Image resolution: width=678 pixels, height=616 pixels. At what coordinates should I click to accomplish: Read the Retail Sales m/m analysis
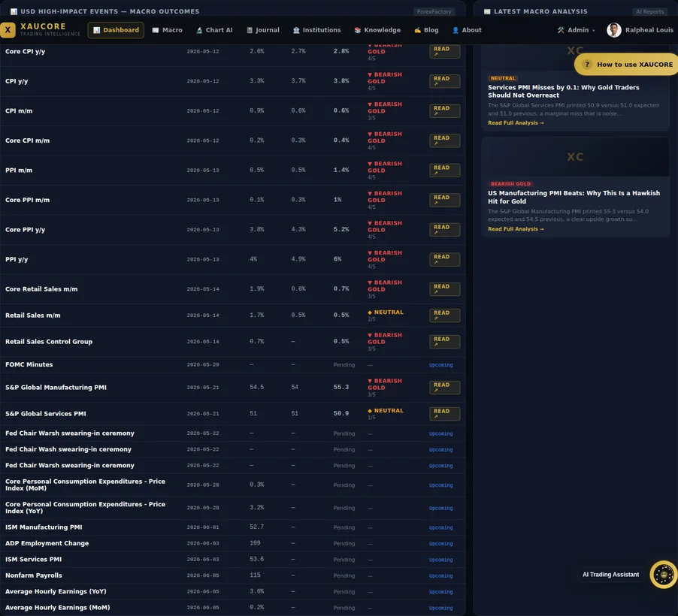444,315
